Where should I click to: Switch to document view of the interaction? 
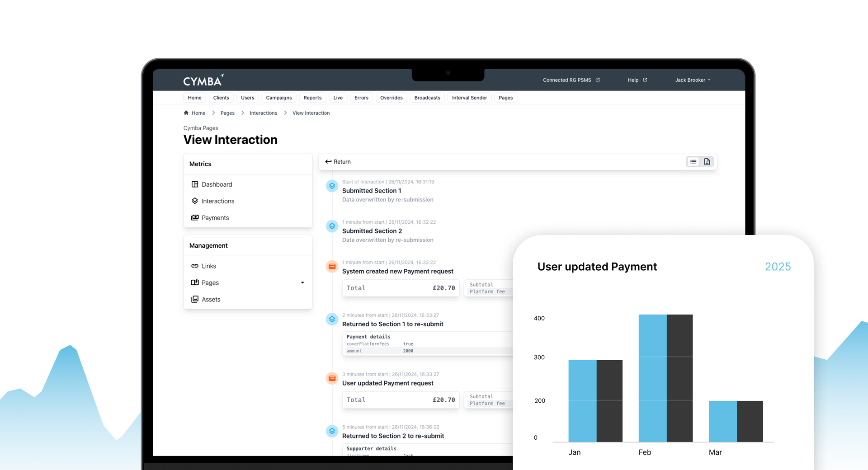point(707,161)
